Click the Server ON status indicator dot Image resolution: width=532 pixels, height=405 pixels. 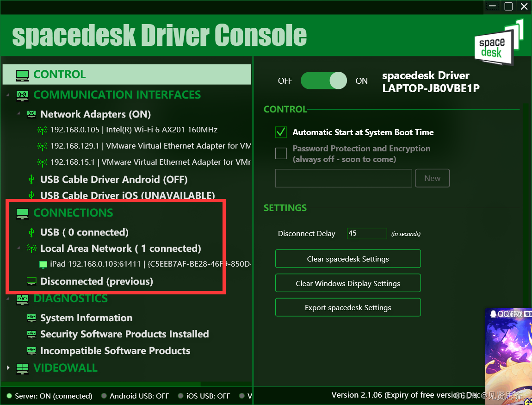click(9, 396)
